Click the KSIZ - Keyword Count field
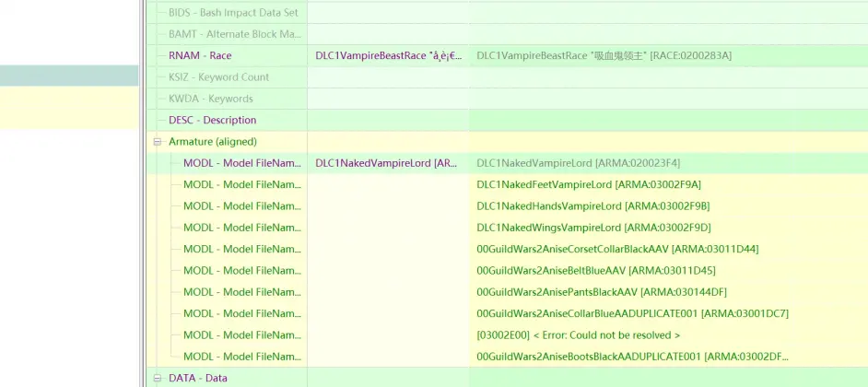 coord(218,77)
